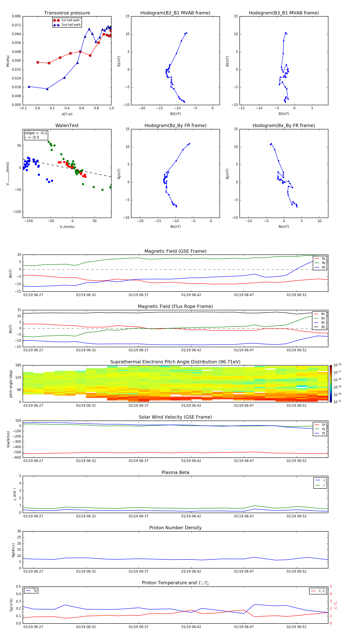Select "|B|" in the Flux Rope legend
This screenshot has height=644, width=351.
pos(320,327)
